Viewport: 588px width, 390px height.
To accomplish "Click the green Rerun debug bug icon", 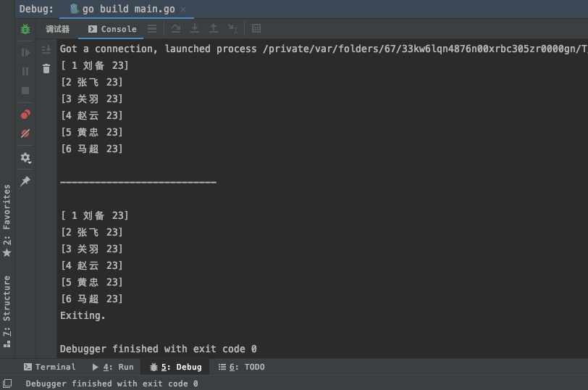I will click(25, 29).
